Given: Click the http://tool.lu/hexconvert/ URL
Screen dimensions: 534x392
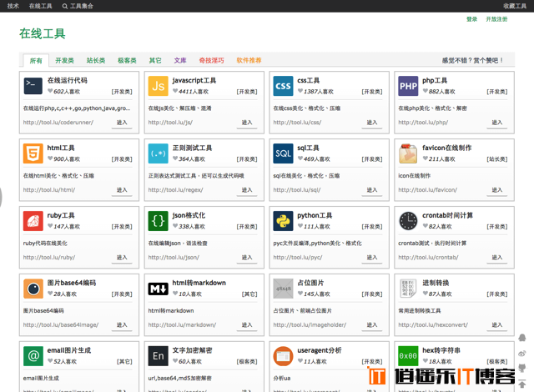Looking at the screenshot, I should click(433, 325).
